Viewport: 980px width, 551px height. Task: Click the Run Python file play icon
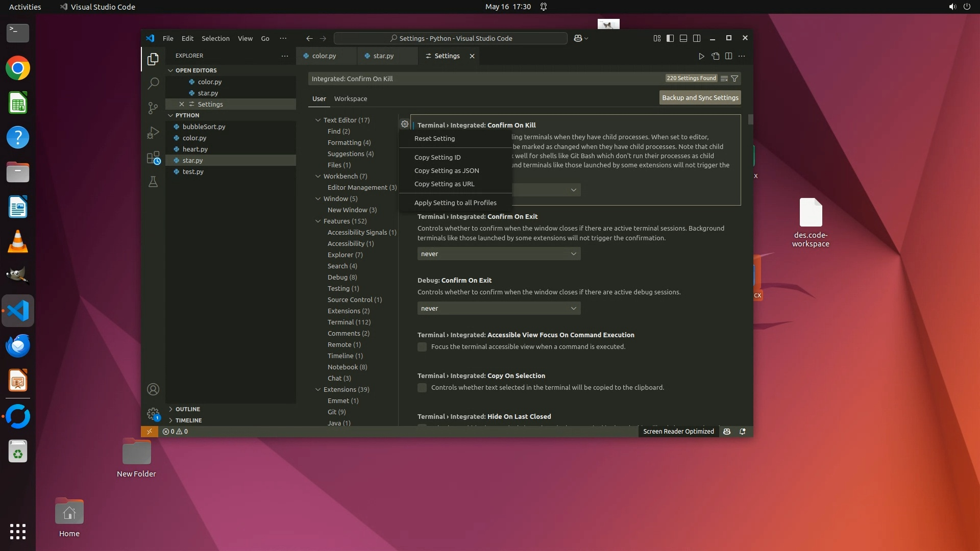[701, 56]
